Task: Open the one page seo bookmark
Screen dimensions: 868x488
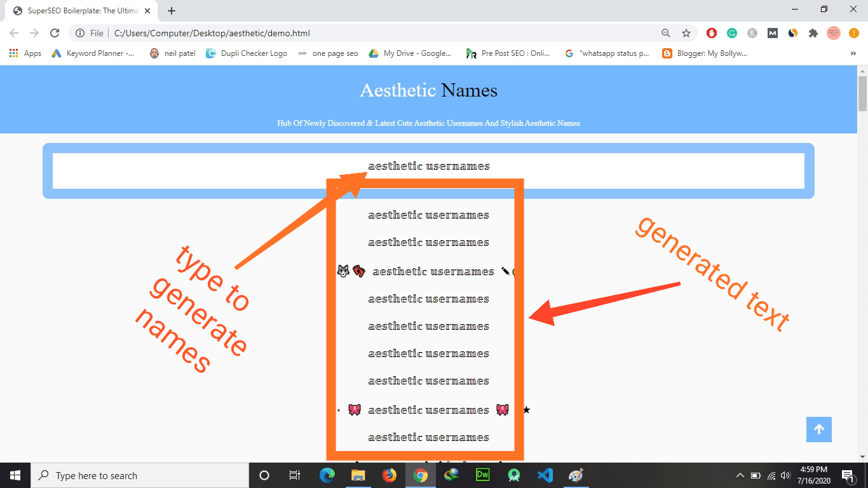Action: tap(328, 53)
